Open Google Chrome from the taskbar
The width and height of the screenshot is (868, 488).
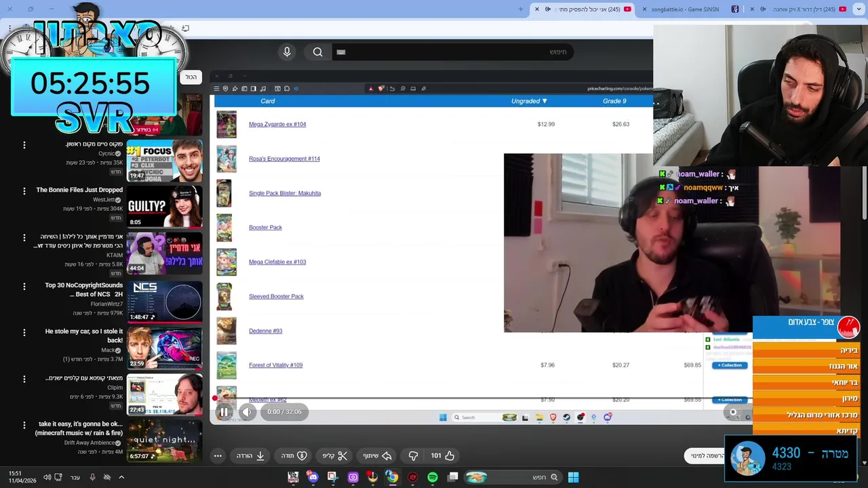tap(392, 477)
